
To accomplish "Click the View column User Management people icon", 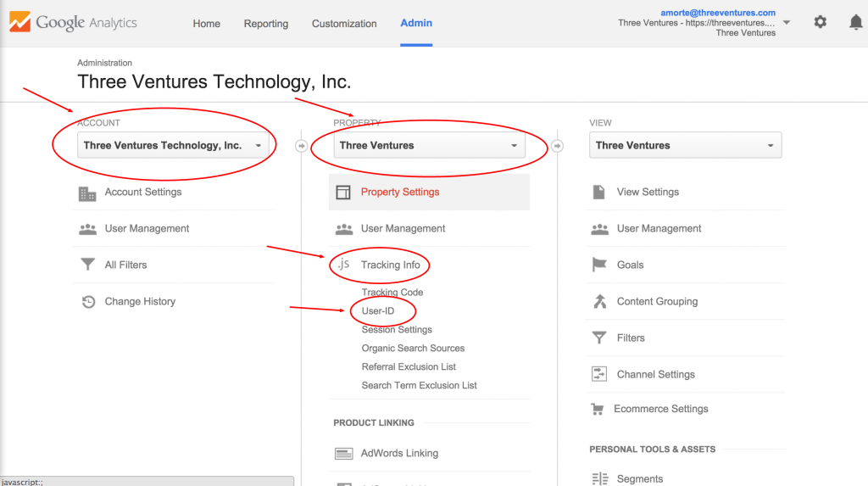I will click(599, 229).
